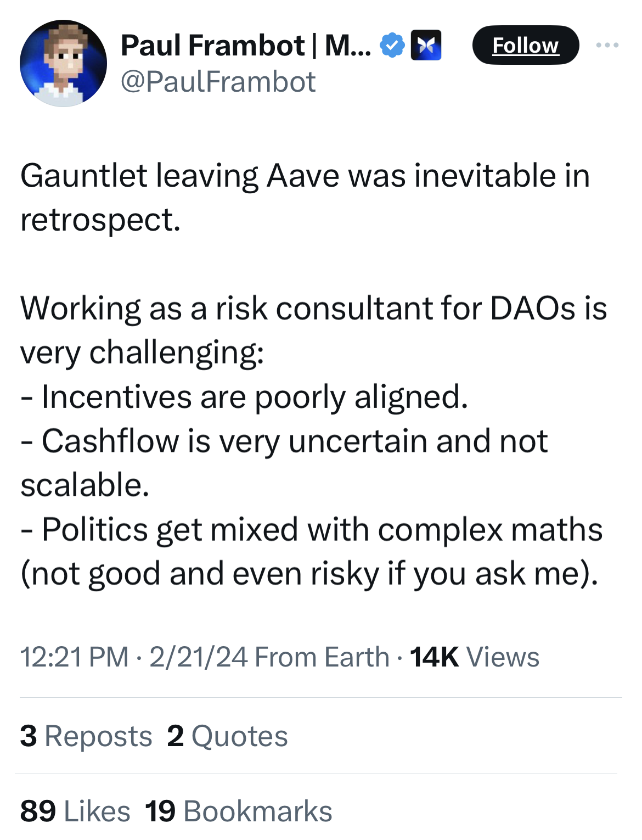
Task: Show the 3 Reposts list
Action: pos(86,736)
